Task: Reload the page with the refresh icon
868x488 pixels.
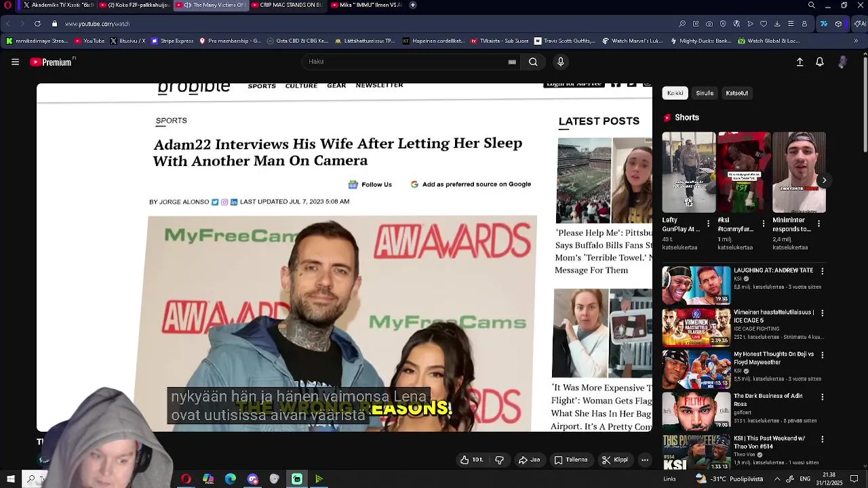Action: pos(37,24)
